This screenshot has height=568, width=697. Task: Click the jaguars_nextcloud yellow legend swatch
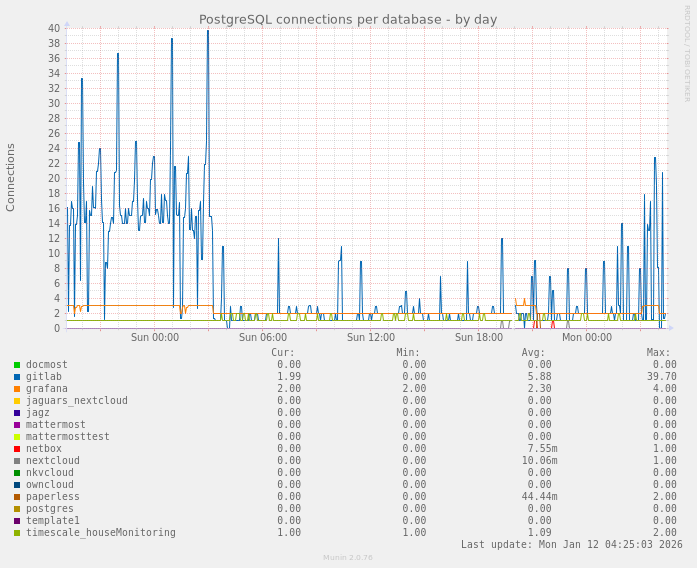[x=17, y=401]
